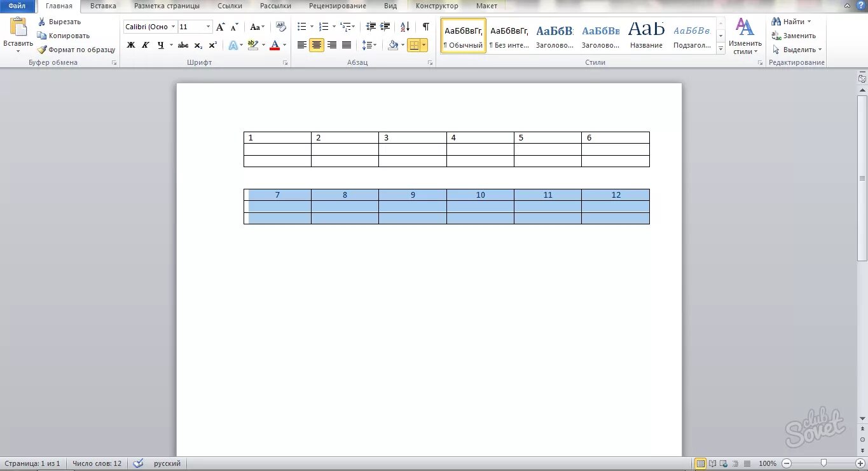
Task: Center-align text
Action: tap(317, 45)
